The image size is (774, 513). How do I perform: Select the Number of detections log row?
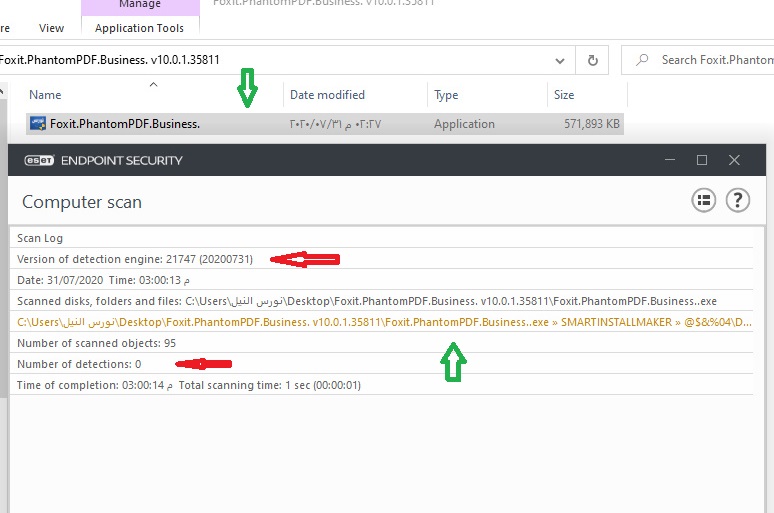[80, 364]
